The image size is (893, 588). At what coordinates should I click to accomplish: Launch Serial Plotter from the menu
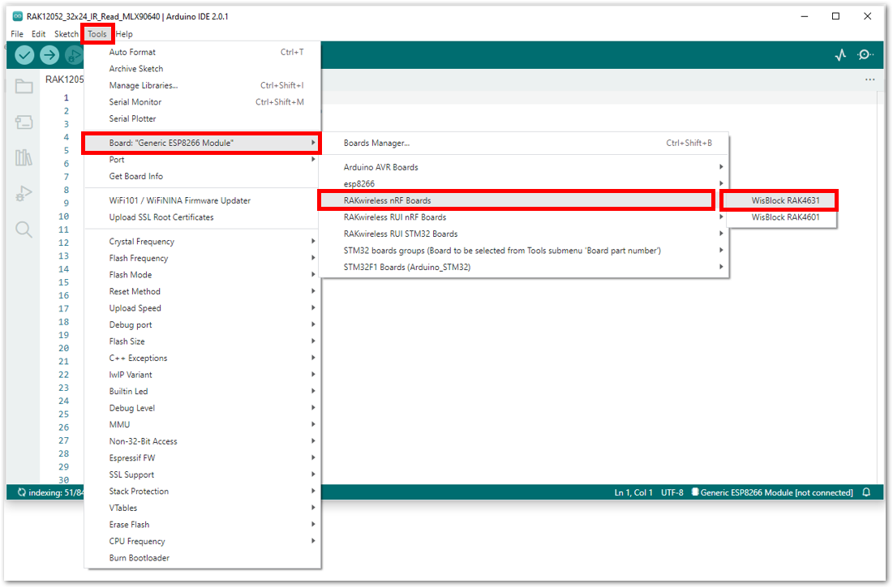pyautogui.click(x=203, y=118)
